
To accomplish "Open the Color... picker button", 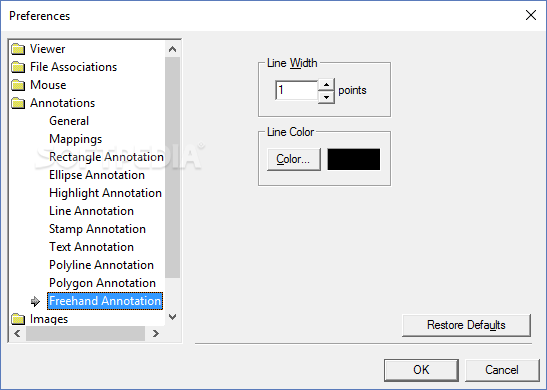I will click(294, 159).
